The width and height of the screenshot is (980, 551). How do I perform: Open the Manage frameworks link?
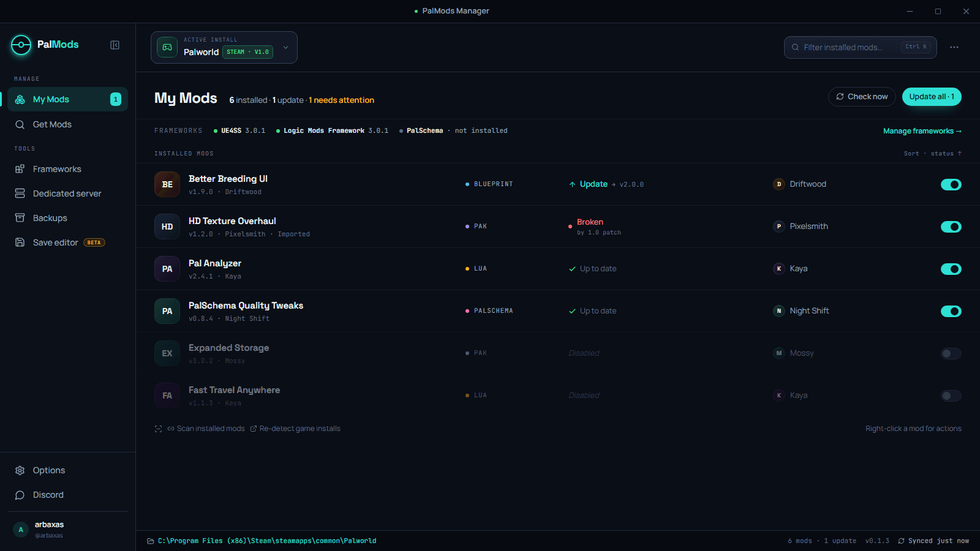click(922, 131)
